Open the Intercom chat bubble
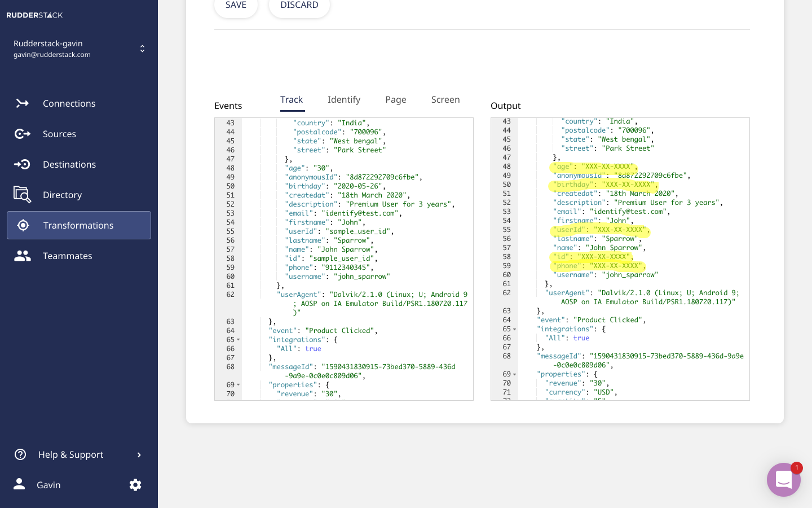Viewport: 812px width, 508px height. click(784, 479)
